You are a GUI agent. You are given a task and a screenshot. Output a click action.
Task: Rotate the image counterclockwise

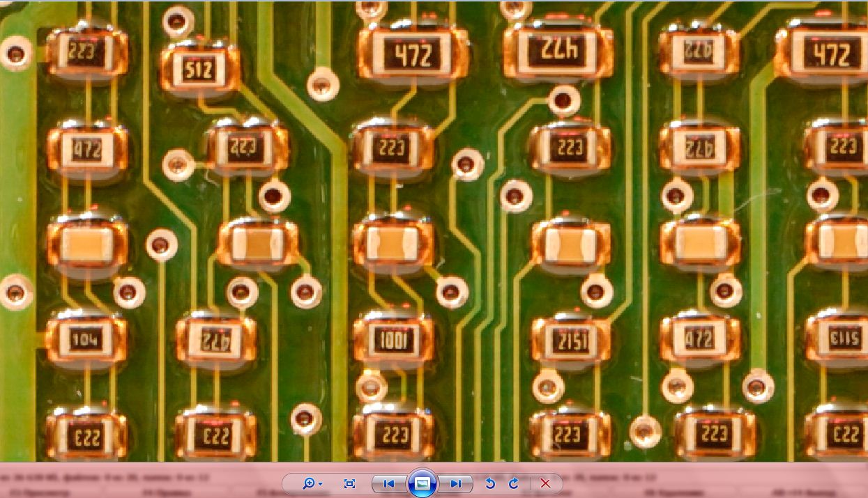point(490,483)
